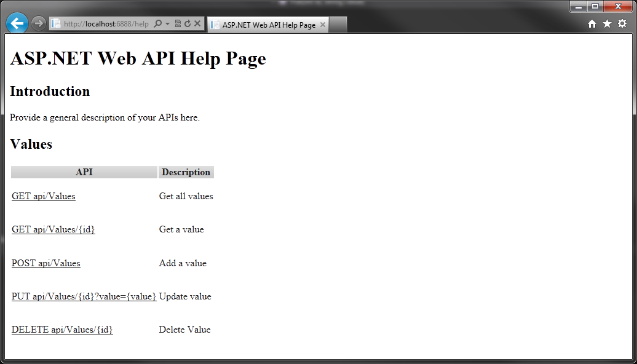Open the POST api/Values link
Screen dimensions: 637x364
[46, 263]
